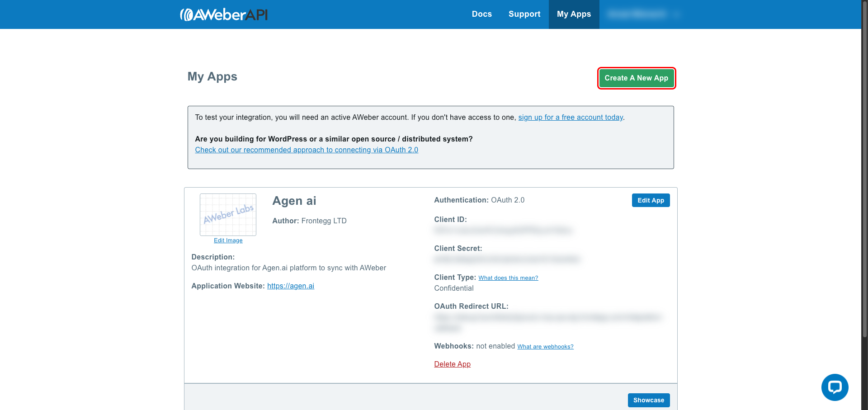Select the Agen ai app title
Image resolution: width=868 pixels, height=410 pixels.
[294, 201]
